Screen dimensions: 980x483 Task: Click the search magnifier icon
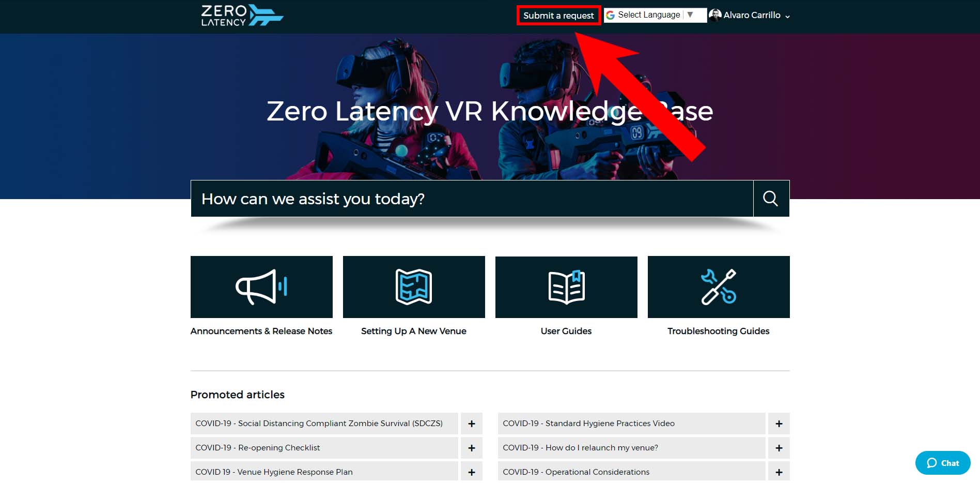click(x=771, y=199)
